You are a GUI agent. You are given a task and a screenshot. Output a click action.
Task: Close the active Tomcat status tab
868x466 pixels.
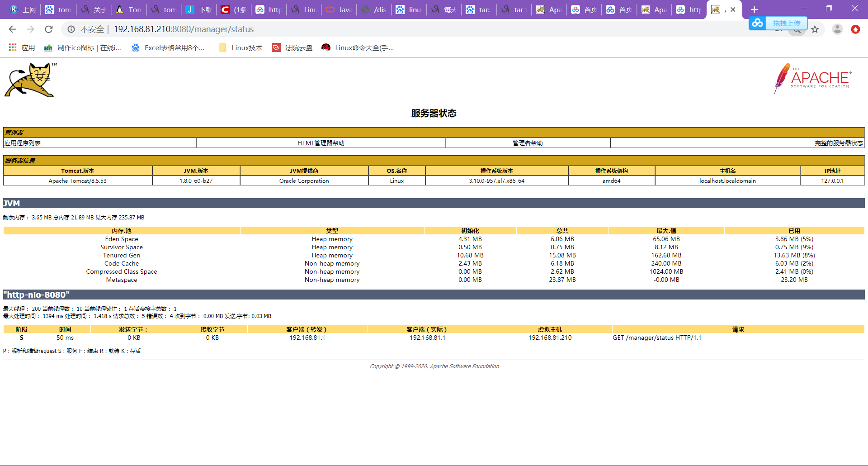click(733, 10)
